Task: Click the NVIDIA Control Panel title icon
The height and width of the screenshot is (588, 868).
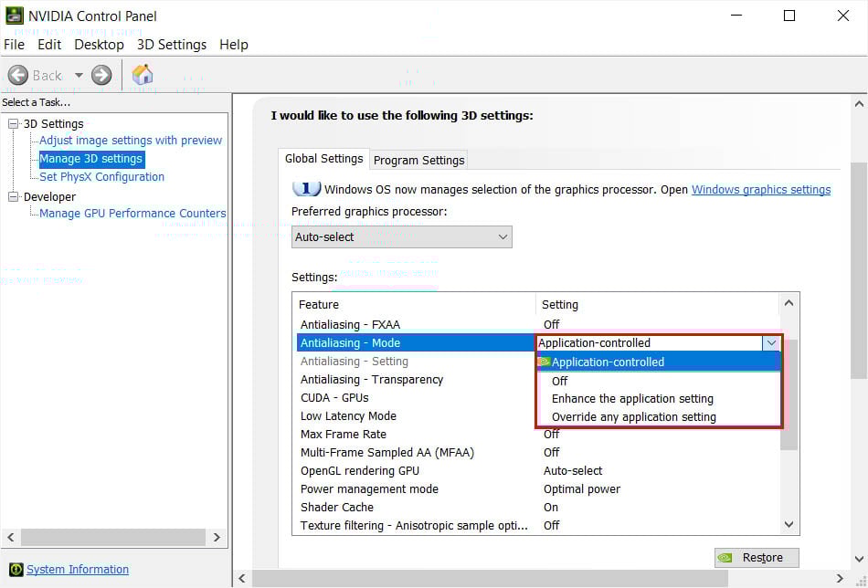Action: pos(15,16)
